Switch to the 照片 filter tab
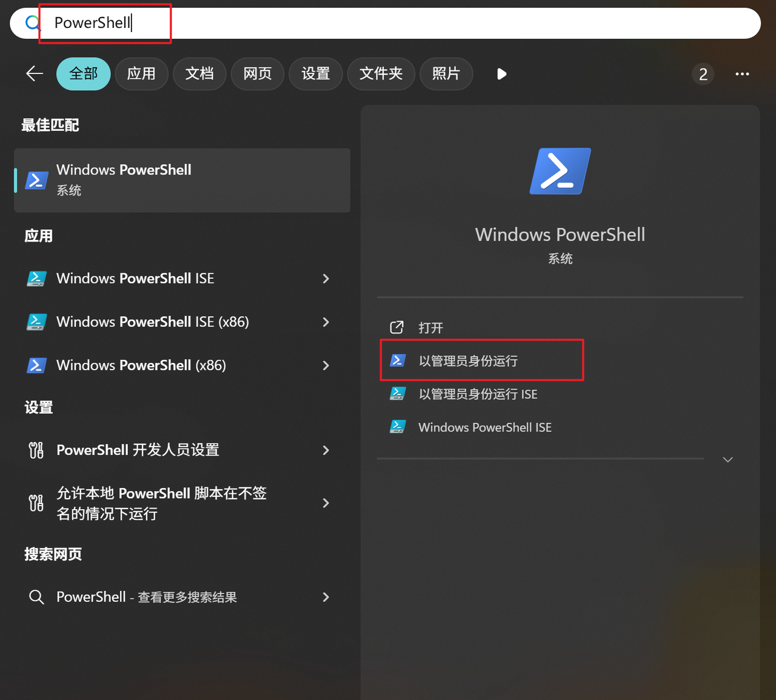The width and height of the screenshot is (776, 700). [446, 74]
